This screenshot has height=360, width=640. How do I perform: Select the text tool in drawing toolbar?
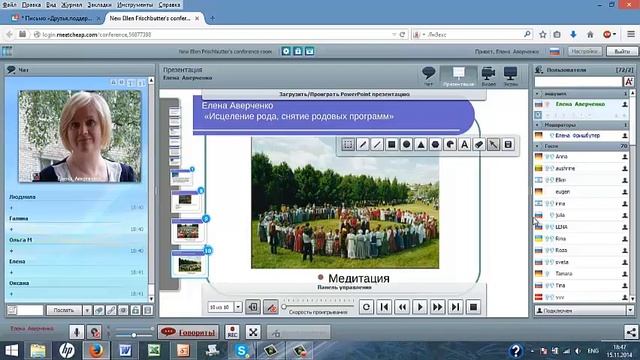[x=464, y=144]
